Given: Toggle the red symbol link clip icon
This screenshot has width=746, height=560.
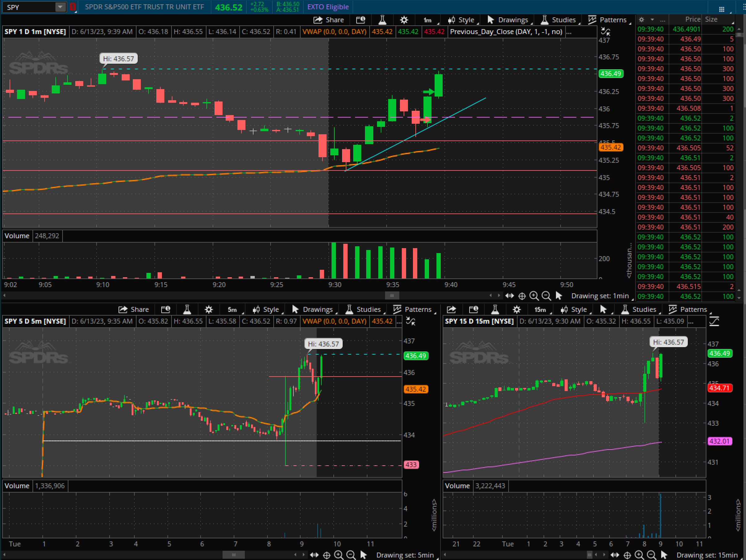Looking at the screenshot, I should pyautogui.click(x=72, y=7).
